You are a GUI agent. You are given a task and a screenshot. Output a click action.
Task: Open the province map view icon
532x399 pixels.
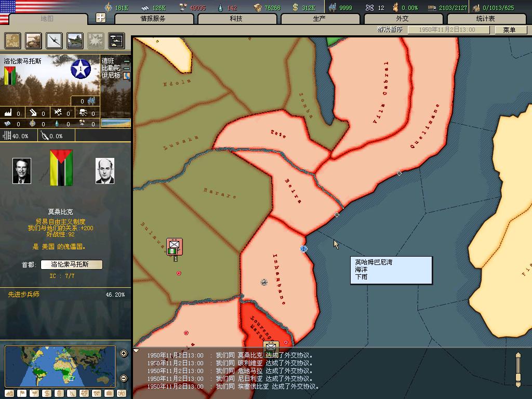(12, 41)
